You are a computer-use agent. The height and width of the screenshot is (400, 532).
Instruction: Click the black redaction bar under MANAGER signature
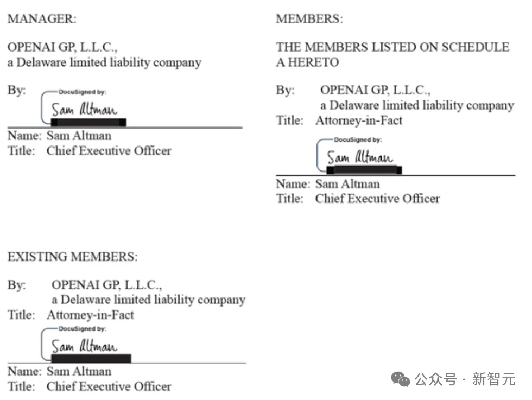point(88,122)
